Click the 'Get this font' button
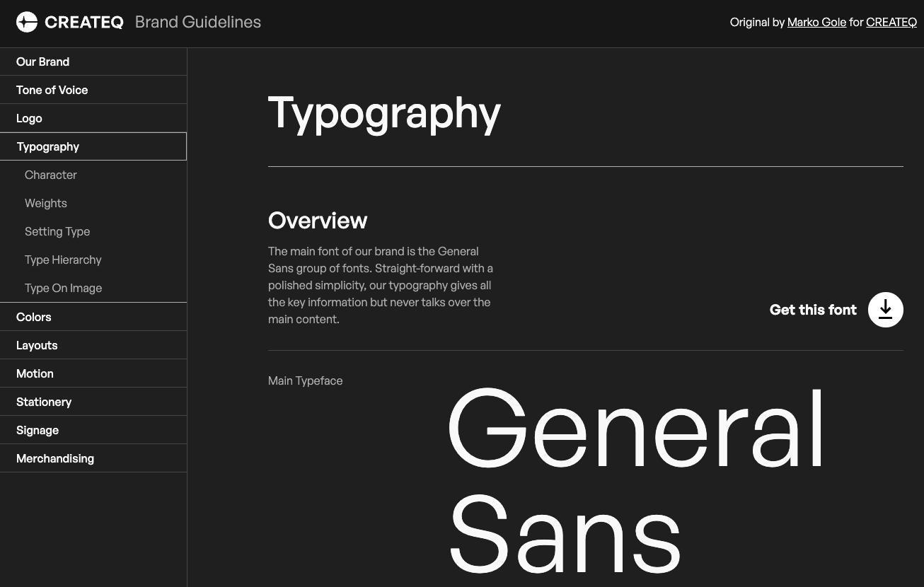This screenshot has height=587, width=924. tap(812, 310)
